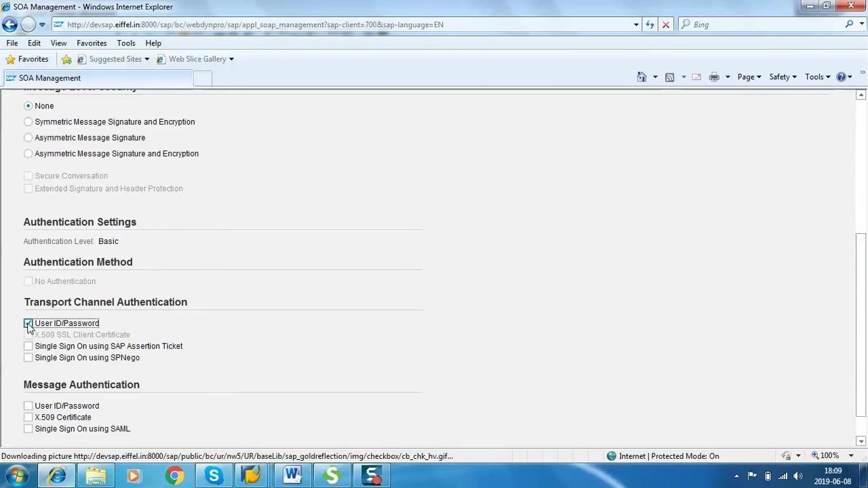Click the Bing search magnifier icon
Viewport: 868px width, 488px height.
(x=849, y=24)
